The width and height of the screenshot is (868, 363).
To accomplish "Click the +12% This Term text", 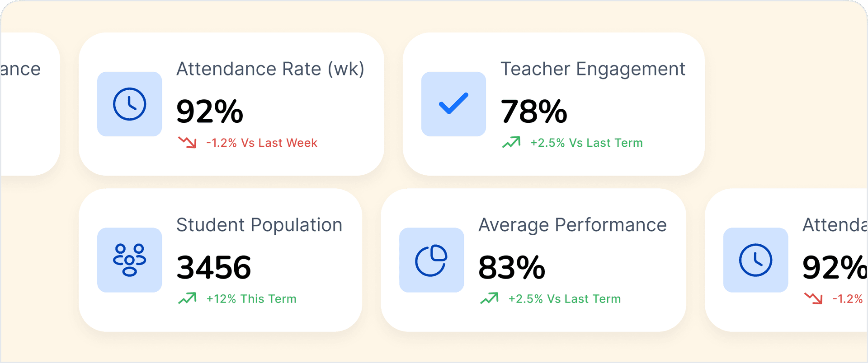I will [x=251, y=299].
